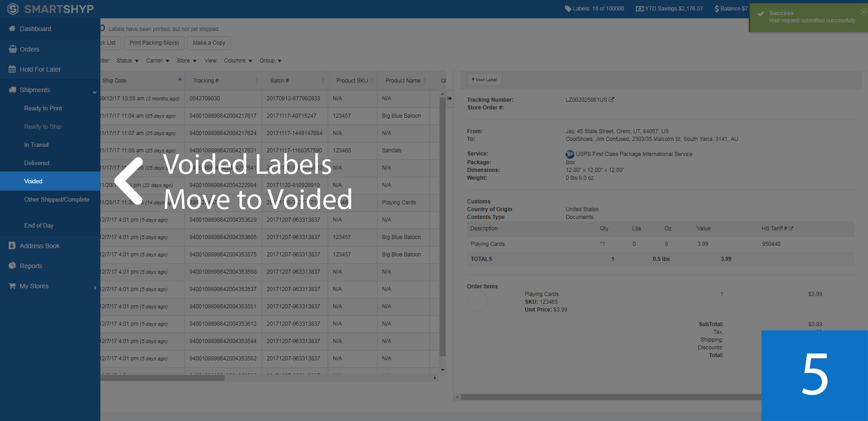Open End of Day page
Image resolution: width=868 pixels, height=421 pixels.
tap(39, 225)
